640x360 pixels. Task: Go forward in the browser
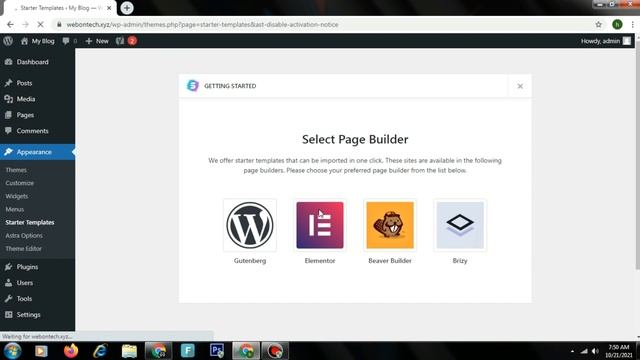pos(25,24)
